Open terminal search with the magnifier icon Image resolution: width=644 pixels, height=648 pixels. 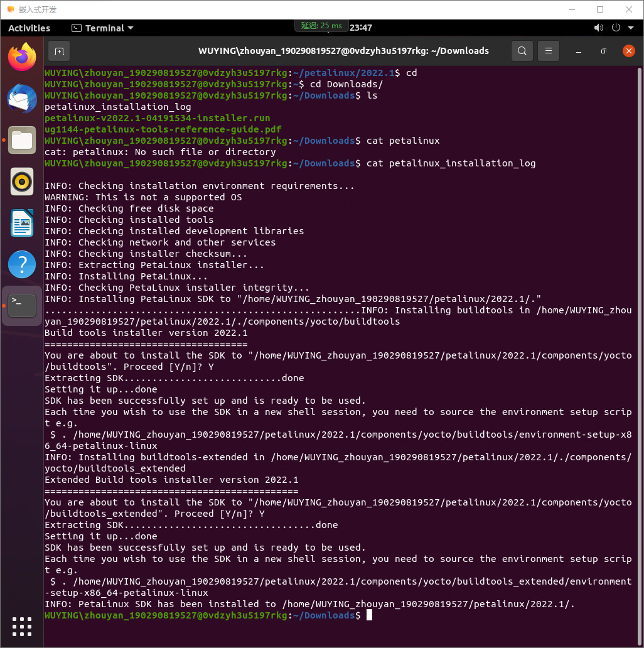pyautogui.click(x=522, y=51)
